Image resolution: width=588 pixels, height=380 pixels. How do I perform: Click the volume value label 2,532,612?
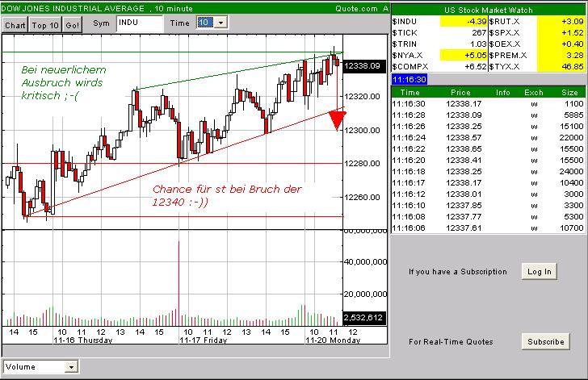tap(363, 318)
